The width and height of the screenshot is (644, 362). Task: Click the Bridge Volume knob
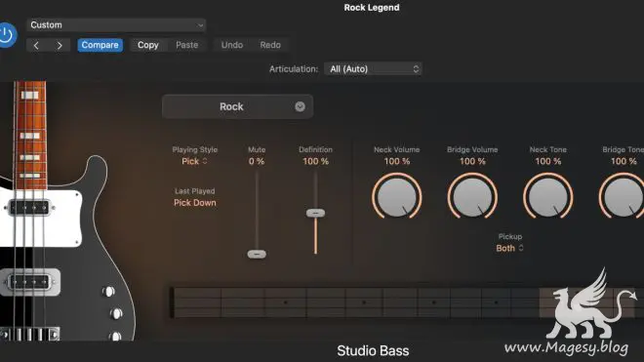(472, 196)
